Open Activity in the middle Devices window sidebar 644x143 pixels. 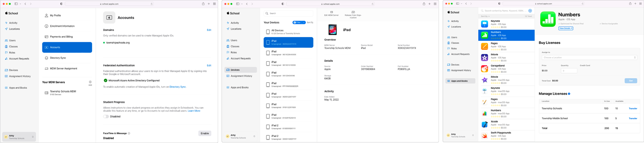[x=233, y=23]
